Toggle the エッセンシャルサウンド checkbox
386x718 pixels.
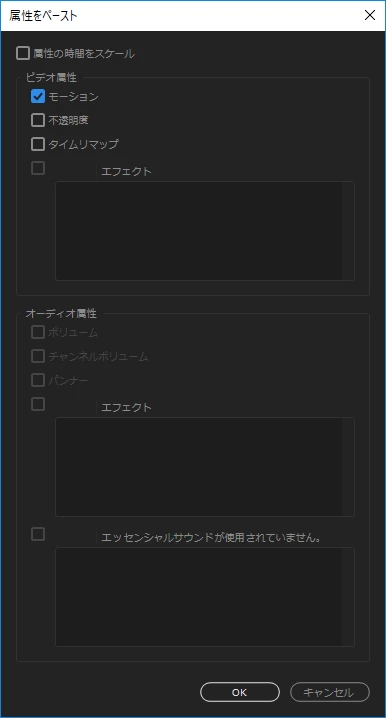(x=38, y=534)
